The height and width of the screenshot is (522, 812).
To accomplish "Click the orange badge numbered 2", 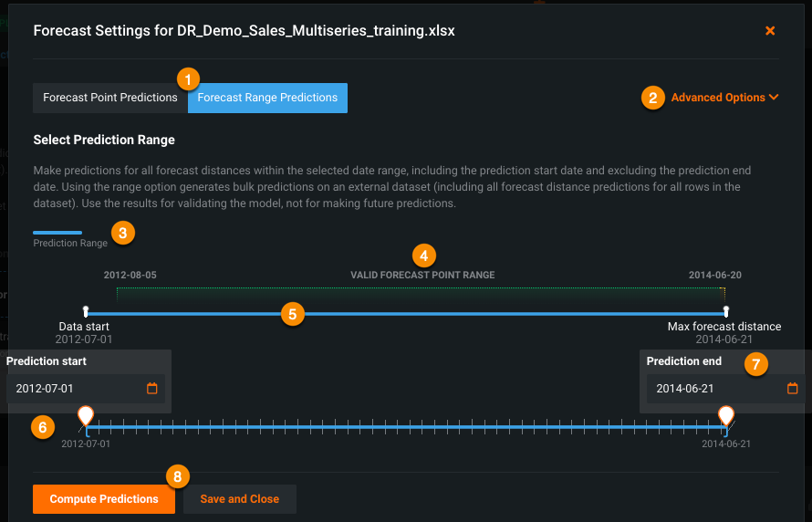I will point(652,98).
